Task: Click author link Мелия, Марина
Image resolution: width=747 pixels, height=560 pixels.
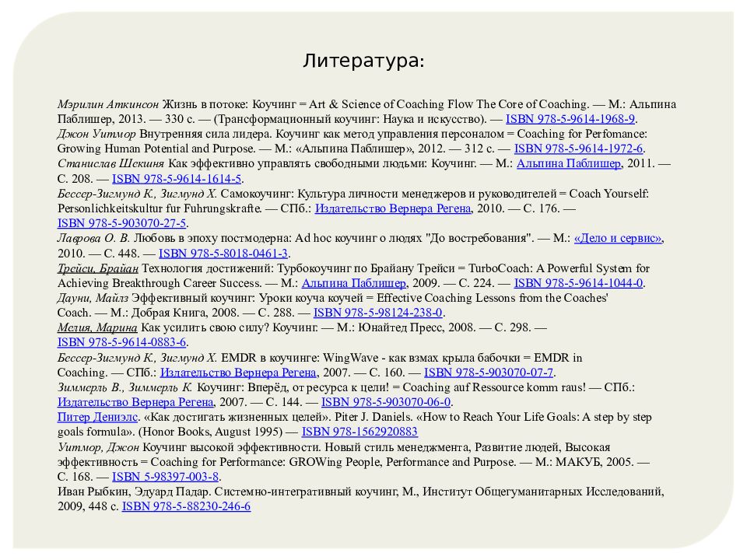Action: [x=97, y=327]
